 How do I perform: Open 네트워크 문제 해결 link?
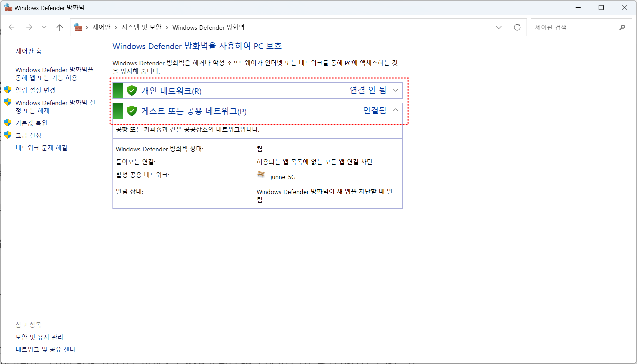[41, 148]
